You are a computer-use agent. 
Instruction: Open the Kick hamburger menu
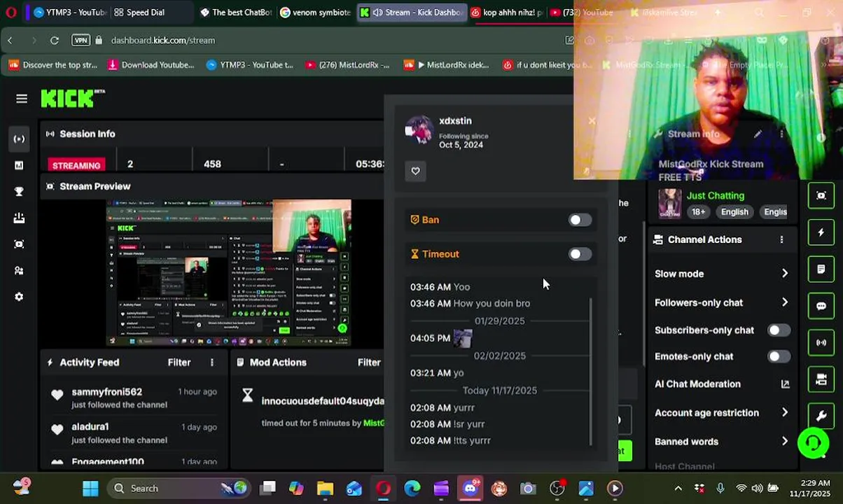tap(22, 99)
